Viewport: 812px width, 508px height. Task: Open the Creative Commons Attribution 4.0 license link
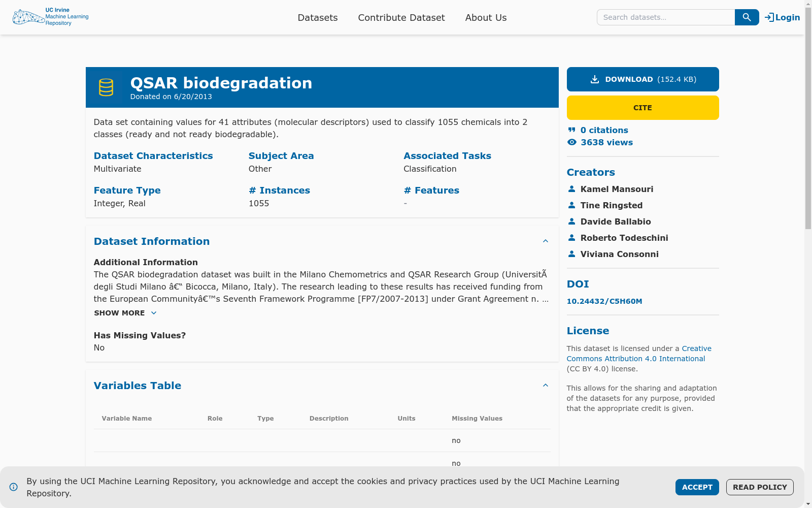tap(639, 354)
